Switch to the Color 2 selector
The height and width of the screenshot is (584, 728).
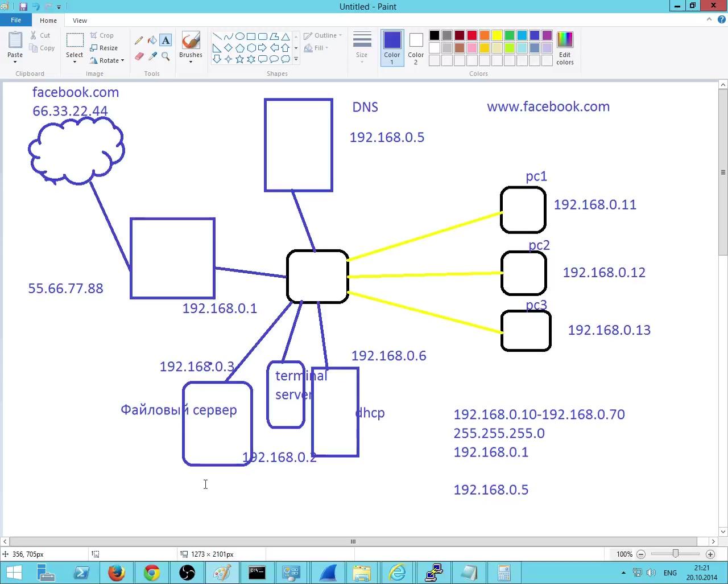point(416,48)
